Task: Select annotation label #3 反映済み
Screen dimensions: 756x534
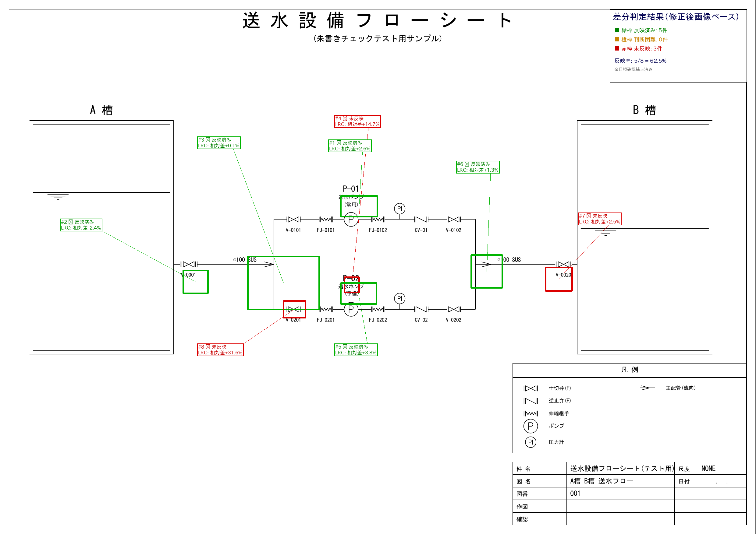Action: pyautogui.click(x=219, y=143)
